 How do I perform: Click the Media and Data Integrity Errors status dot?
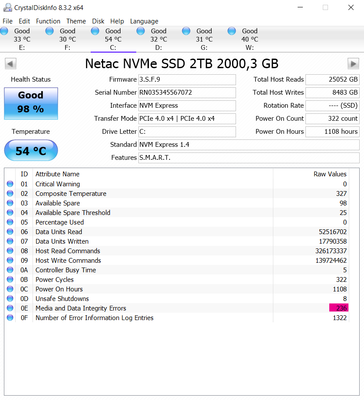pyautogui.click(x=10, y=308)
